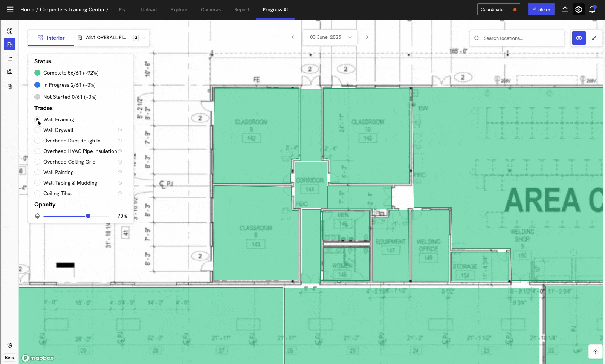Open the camera icon in left sidebar
Image resolution: width=605 pixels, height=364 pixels.
pos(10,72)
